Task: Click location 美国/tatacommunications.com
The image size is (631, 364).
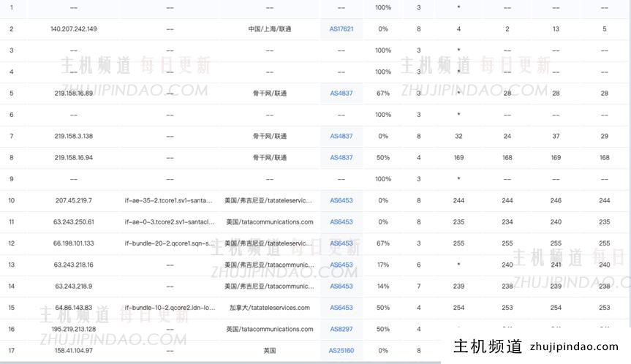Action: (x=270, y=222)
